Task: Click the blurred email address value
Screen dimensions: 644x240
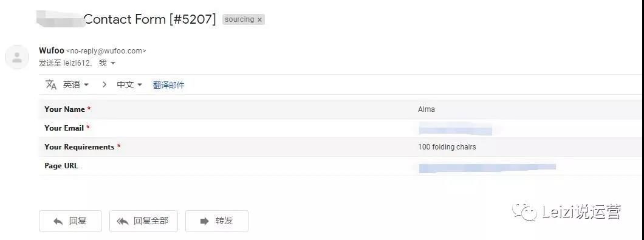Action: (455, 129)
